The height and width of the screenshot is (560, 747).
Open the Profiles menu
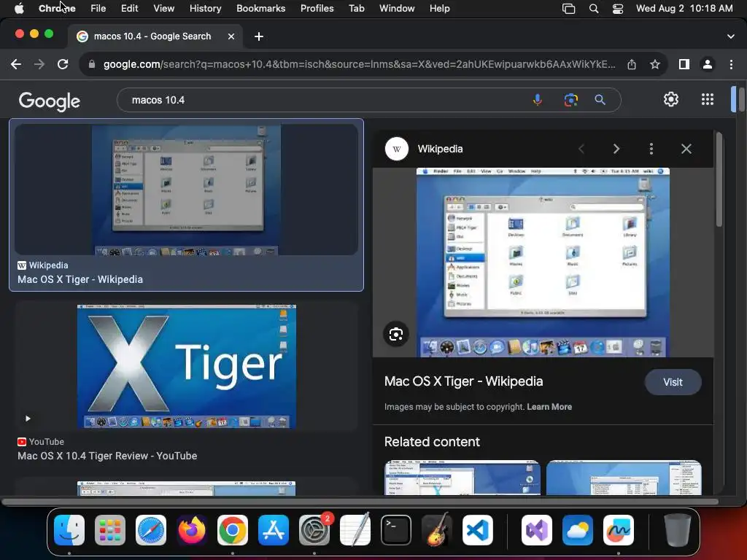[x=317, y=9]
